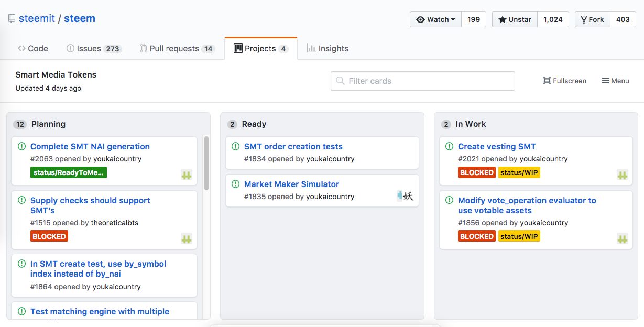Open the steemit organization link
Image resolution: width=644 pixels, height=327 pixels.
point(37,18)
